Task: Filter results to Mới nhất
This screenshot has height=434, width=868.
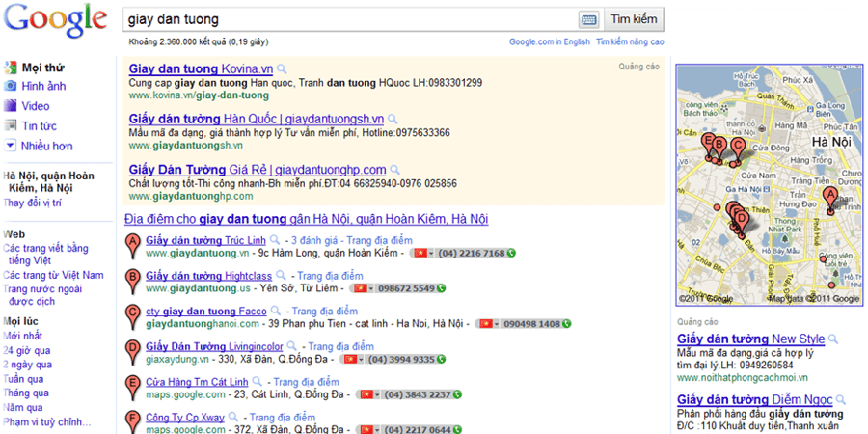Action: click(23, 336)
